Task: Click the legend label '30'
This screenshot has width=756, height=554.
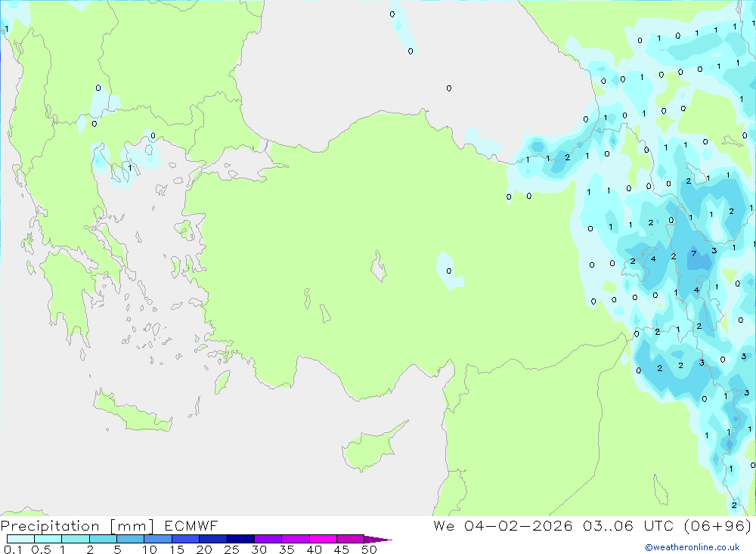Action: click(x=259, y=549)
